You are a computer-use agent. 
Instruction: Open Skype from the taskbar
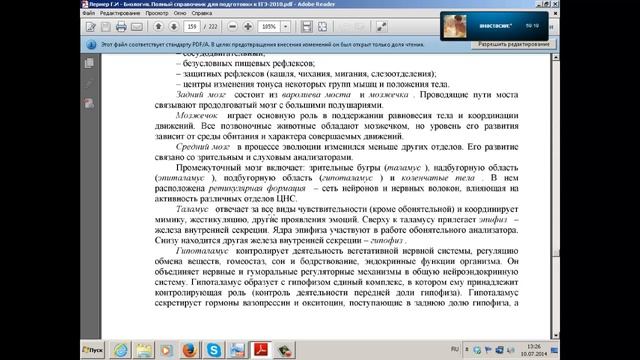click(x=213, y=350)
